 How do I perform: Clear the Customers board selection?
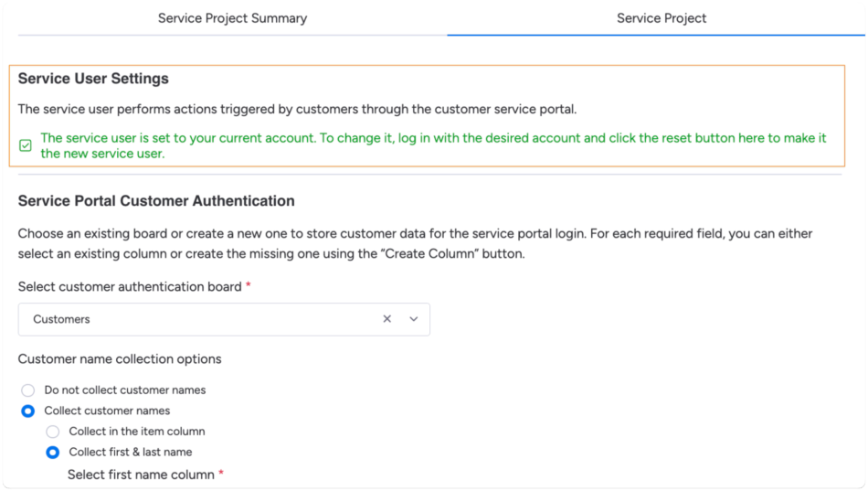click(x=387, y=319)
